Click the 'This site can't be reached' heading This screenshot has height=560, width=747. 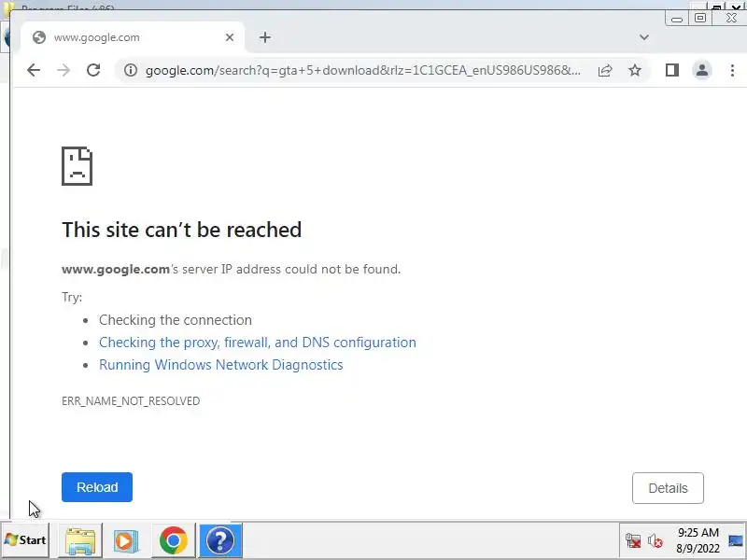(x=181, y=230)
